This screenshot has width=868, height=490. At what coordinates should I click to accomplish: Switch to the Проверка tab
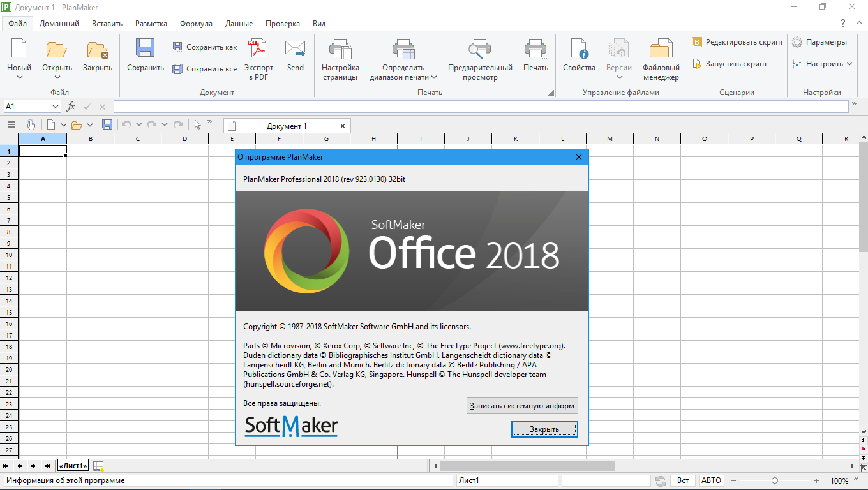click(x=283, y=24)
